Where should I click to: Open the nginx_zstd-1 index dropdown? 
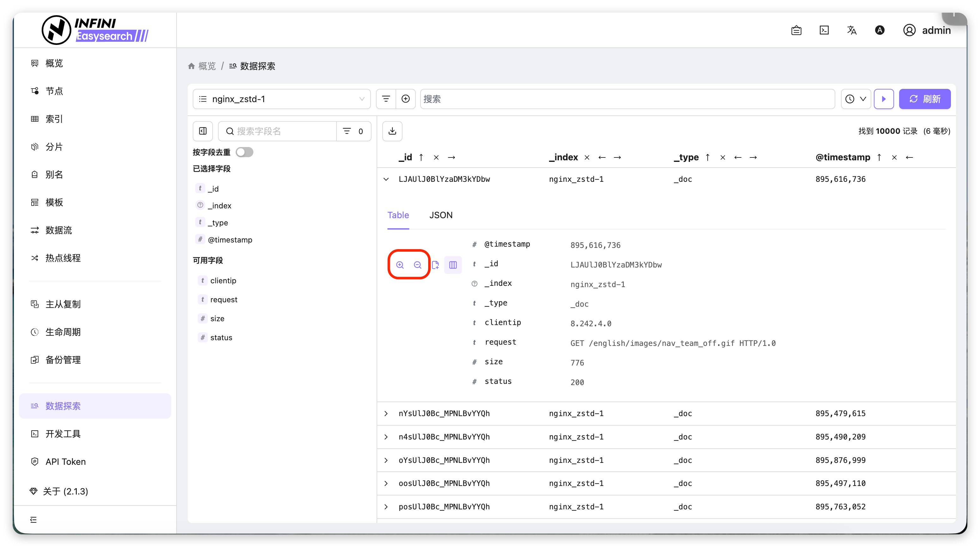(x=281, y=99)
